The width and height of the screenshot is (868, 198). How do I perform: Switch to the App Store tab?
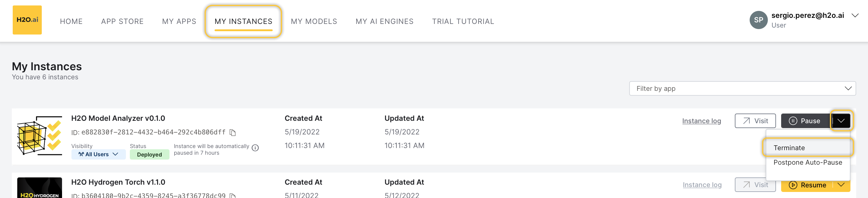point(122,21)
